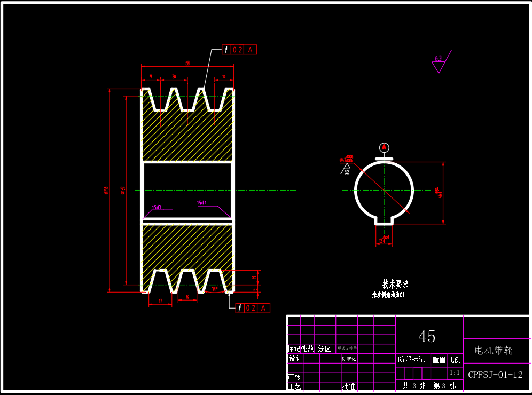
Task: Select the keyway bore circle outline
Action: [384, 192]
